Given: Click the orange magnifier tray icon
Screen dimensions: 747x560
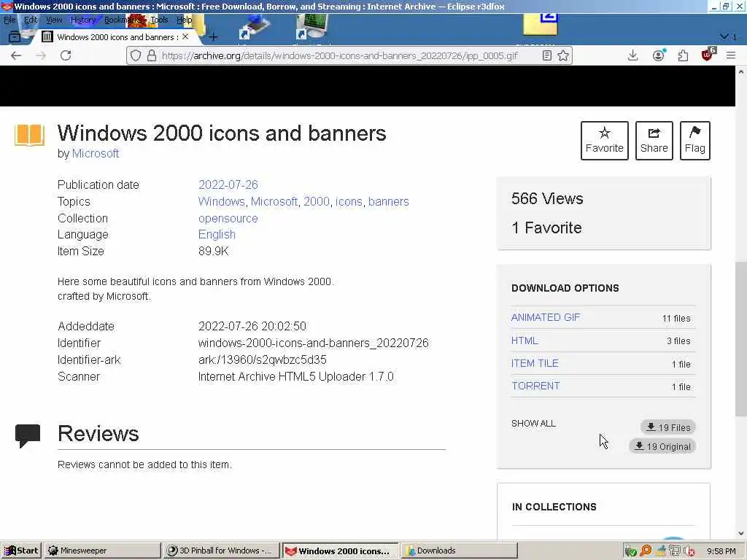Looking at the screenshot, I should pos(646,551).
